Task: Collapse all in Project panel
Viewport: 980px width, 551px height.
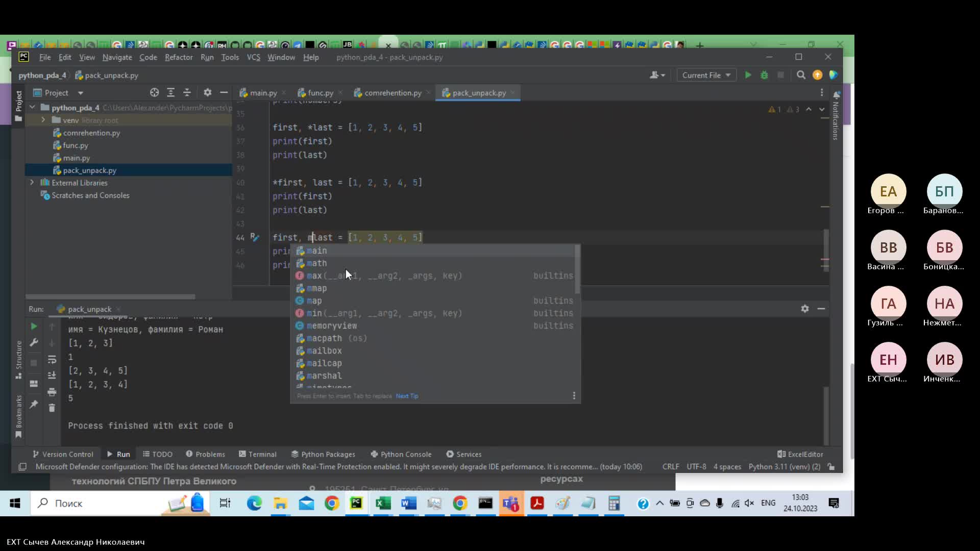Action: (187, 92)
